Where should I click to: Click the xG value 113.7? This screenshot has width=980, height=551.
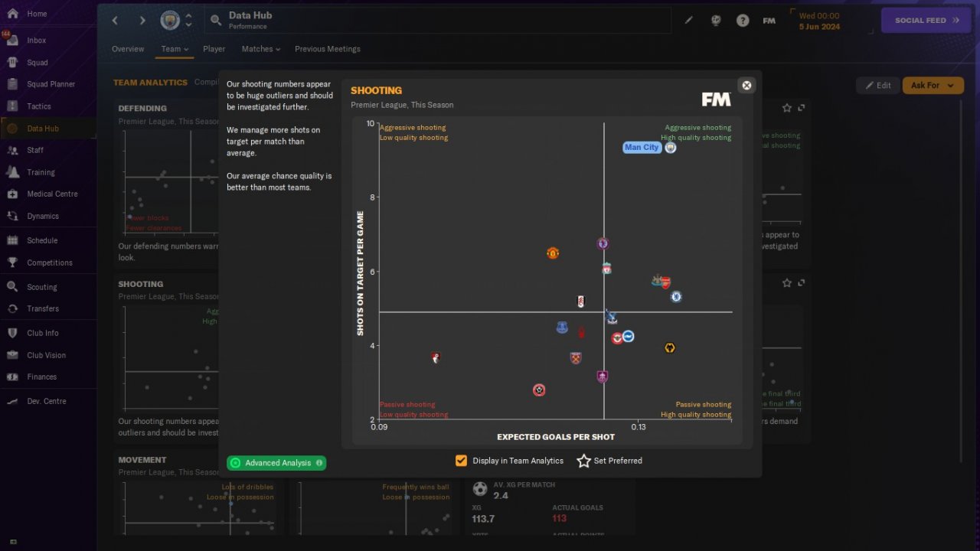tap(483, 520)
